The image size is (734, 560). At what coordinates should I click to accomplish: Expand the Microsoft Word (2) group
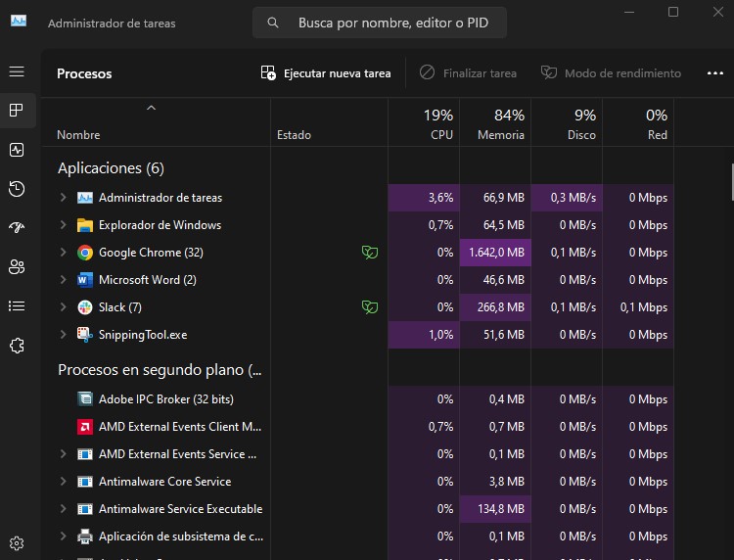tap(64, 280)
